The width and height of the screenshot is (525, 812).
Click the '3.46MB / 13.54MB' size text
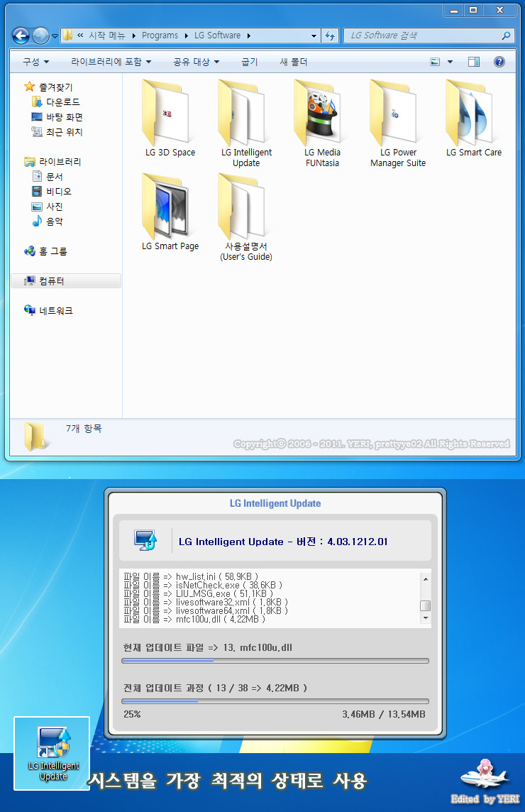384,714
